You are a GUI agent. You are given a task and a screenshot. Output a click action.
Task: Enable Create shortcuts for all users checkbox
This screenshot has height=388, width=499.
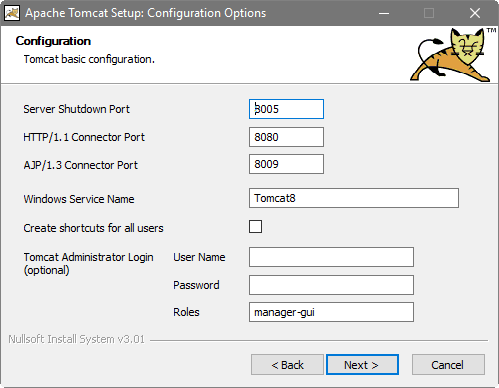[255, 227]
